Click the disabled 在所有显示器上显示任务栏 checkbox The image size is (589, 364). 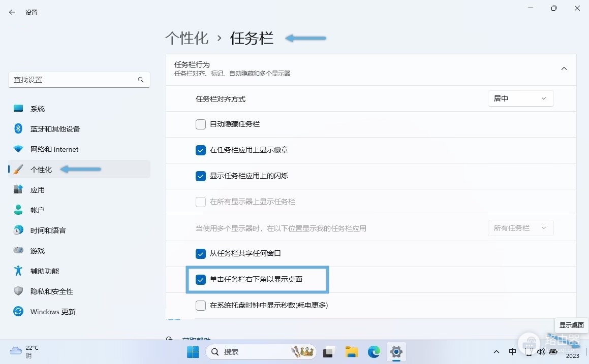201,202
